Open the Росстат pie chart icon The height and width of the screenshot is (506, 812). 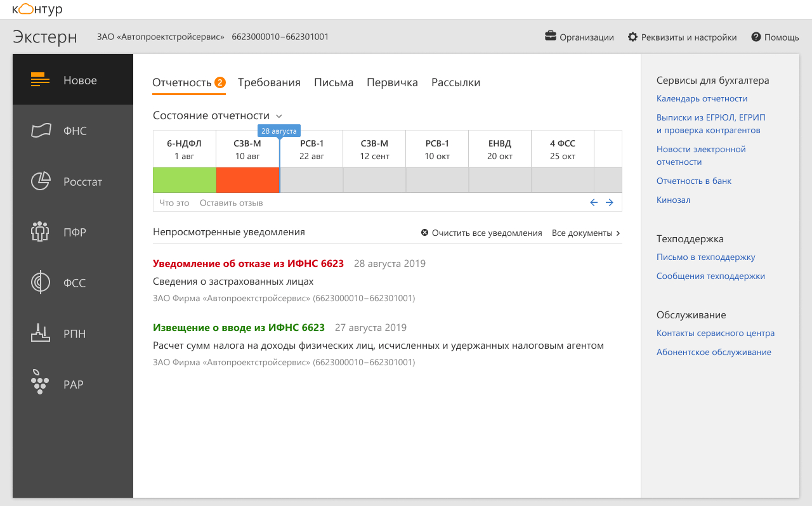coord(41,181)
